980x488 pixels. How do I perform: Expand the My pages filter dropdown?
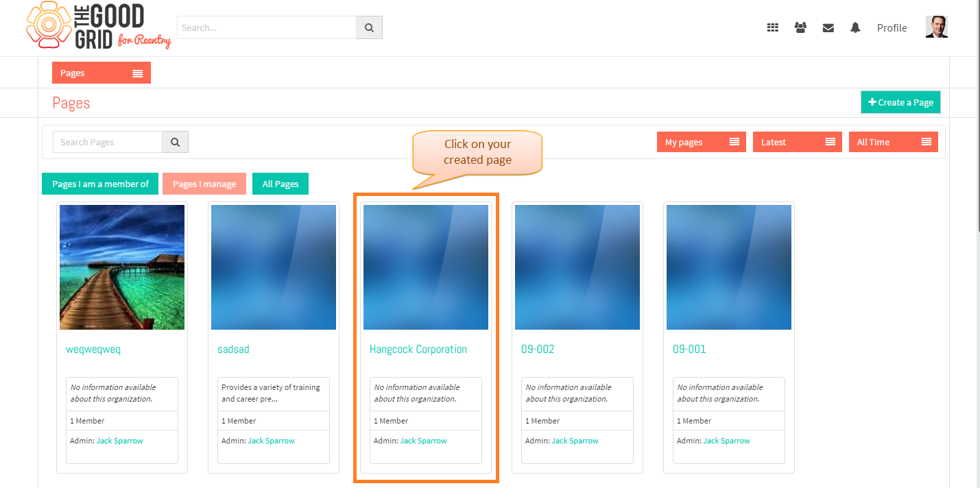point(702,142)
